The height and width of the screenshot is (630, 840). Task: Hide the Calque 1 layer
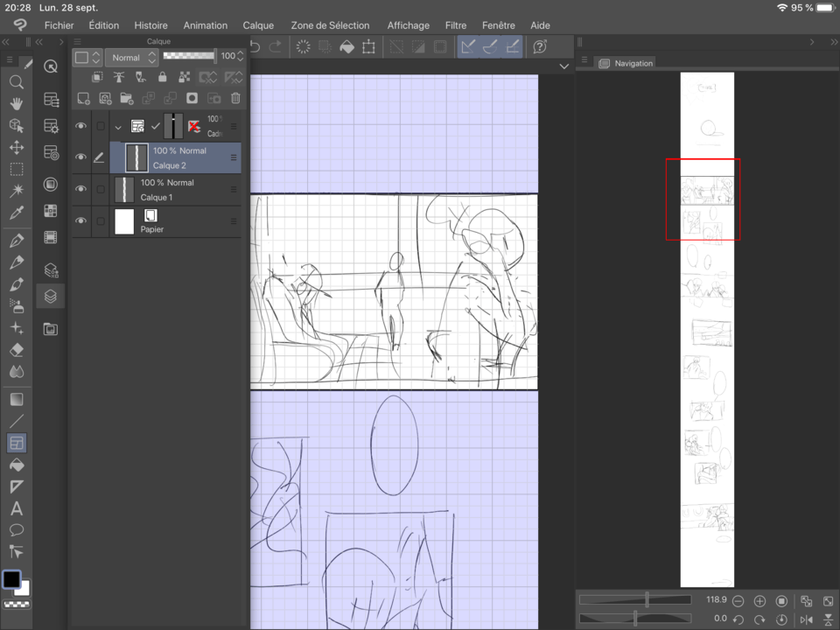click(x=81, y=189)
